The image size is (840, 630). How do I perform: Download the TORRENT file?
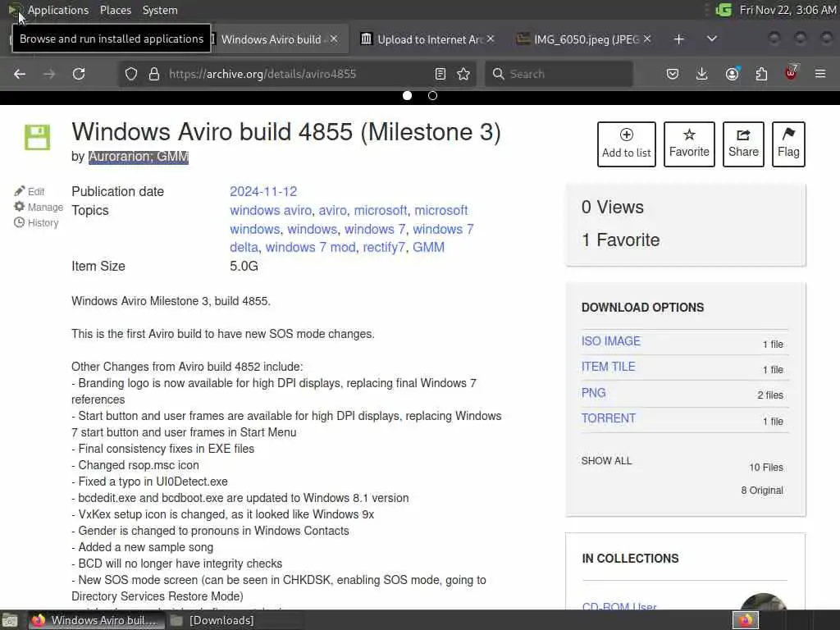coord(608,418)
